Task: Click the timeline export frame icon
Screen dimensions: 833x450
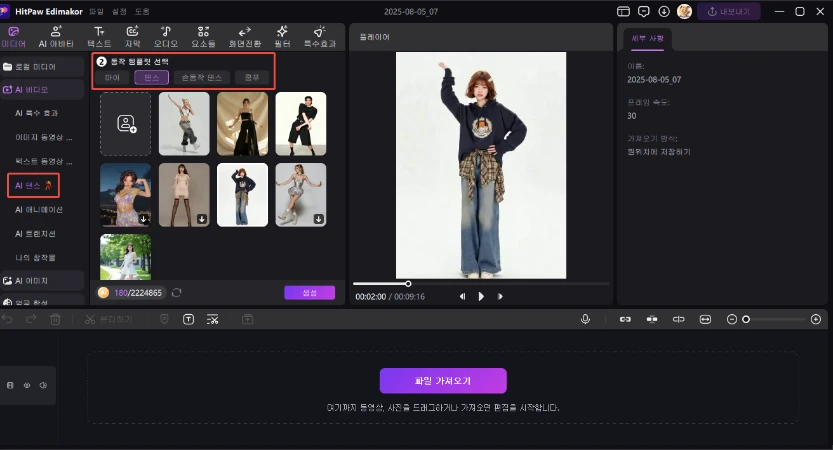Action: [x=248, y=319]
